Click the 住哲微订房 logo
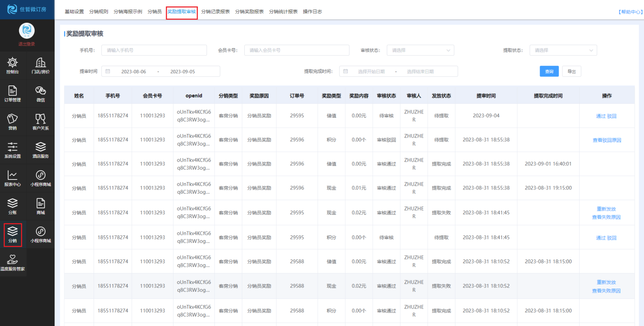 point(27,9)
